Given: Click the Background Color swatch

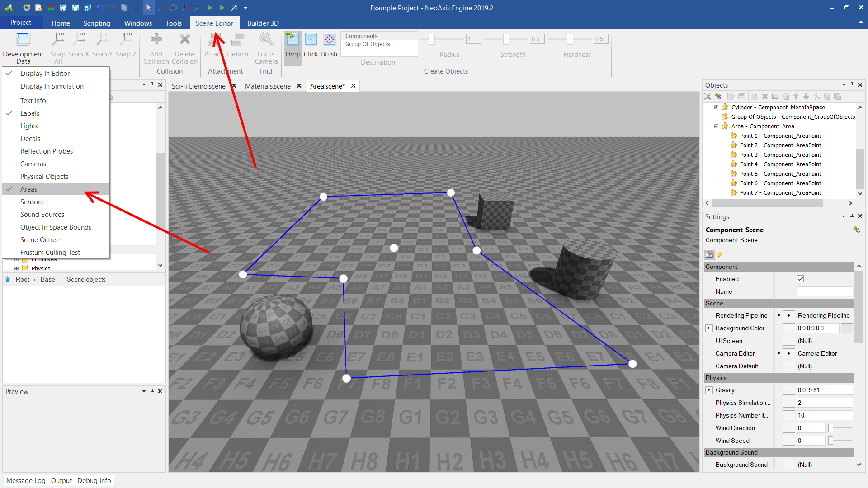Looking at the screenshot, I should [847, 328].
